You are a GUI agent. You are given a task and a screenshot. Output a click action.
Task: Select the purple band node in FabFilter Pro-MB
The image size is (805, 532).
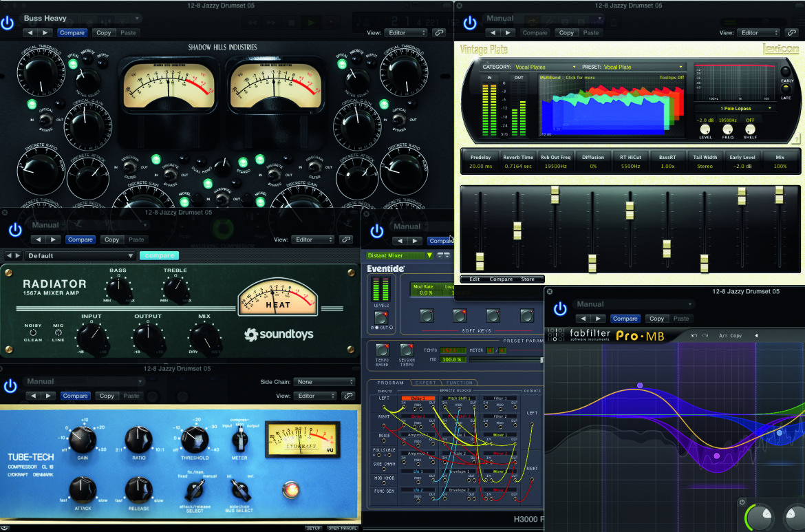point(717,456)
